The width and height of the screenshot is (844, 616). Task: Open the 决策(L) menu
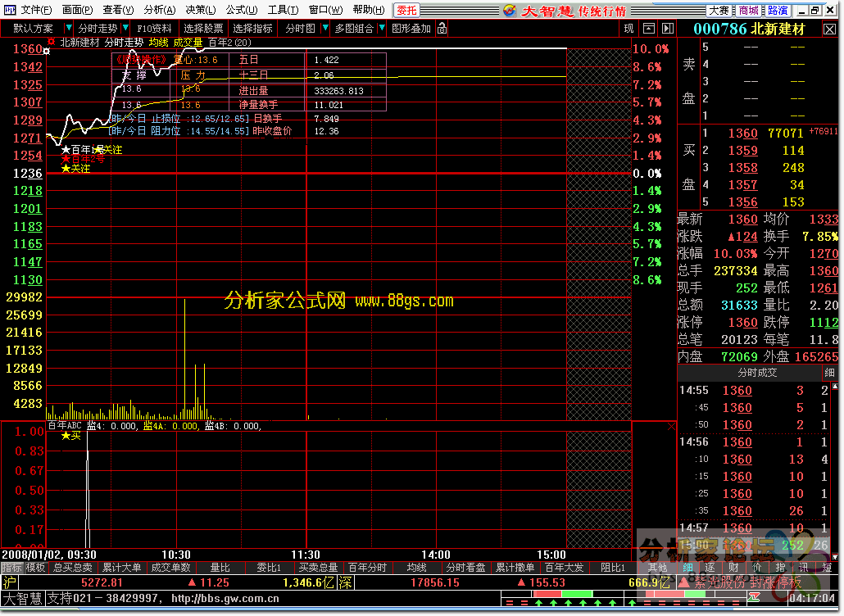pos(200,10)
